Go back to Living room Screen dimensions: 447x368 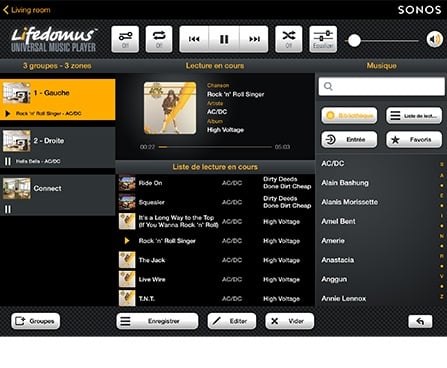[x=27, y=10]
